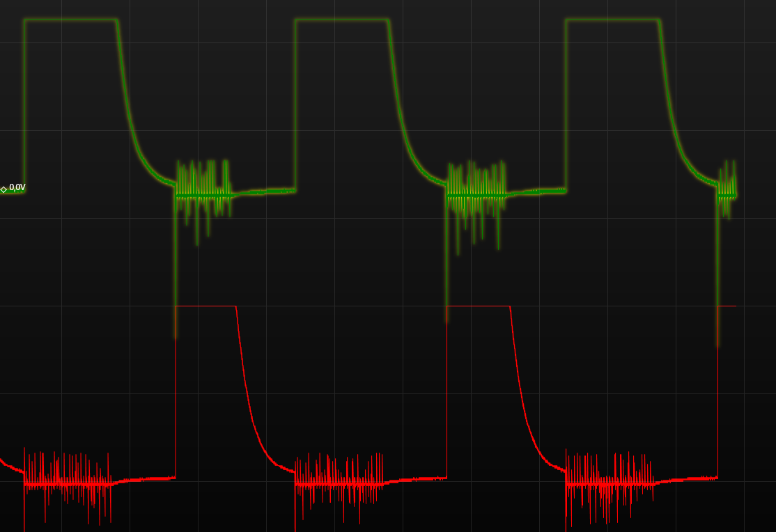Click the first red trace's flat top
The height and width of the screenshot is (532, 776).
(x=205, y=306)
